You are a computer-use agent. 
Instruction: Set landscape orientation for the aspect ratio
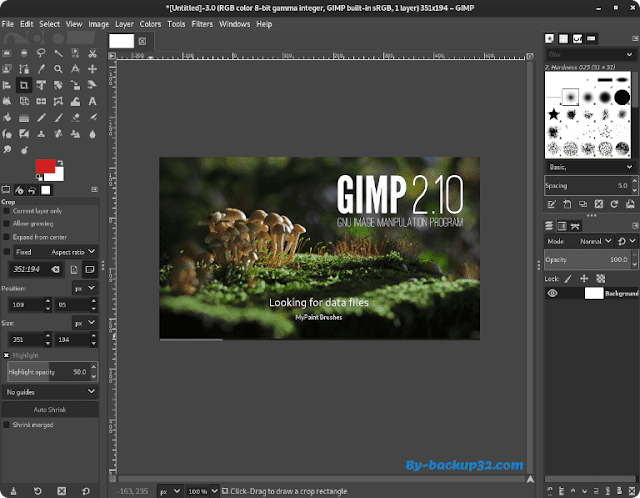point(89,269)
